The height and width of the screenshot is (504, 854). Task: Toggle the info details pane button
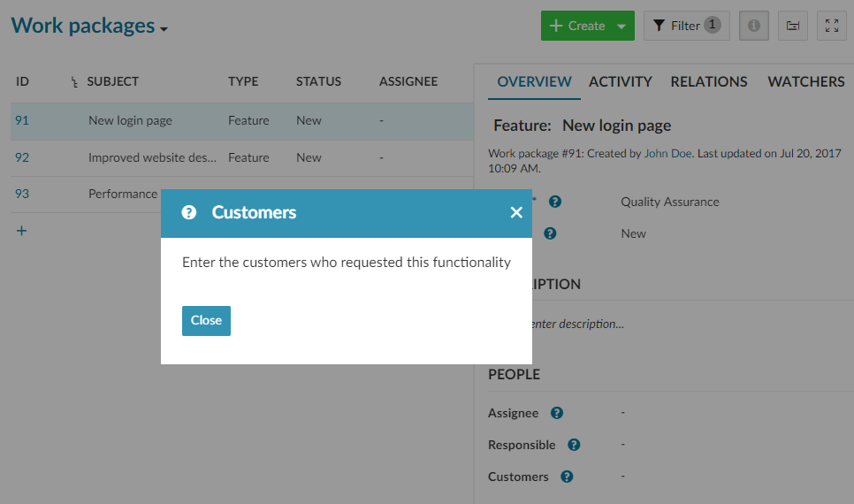[x=753, y=26]
